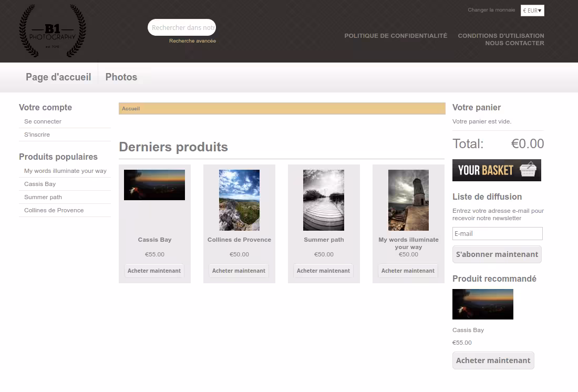Open the Your Basket banner image
The height and width of the screenshot is (392, 578).
point(497,170)
